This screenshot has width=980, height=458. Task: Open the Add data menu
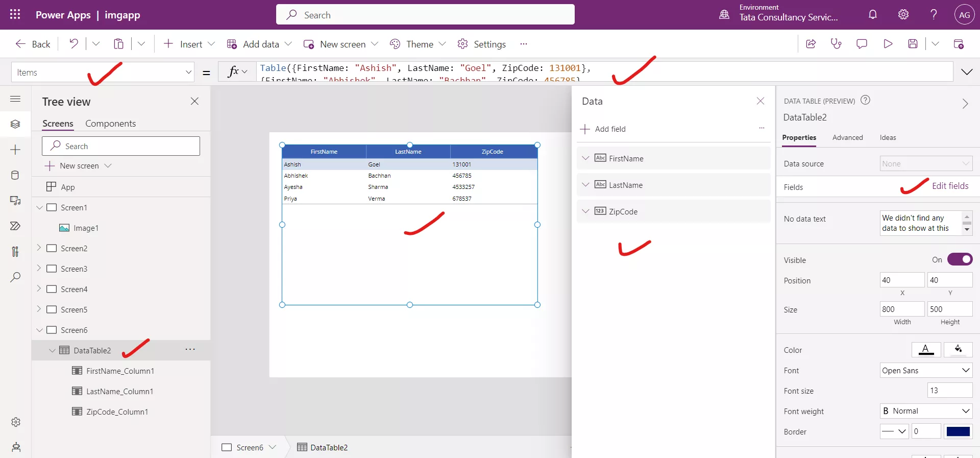(x=259, y=44)
